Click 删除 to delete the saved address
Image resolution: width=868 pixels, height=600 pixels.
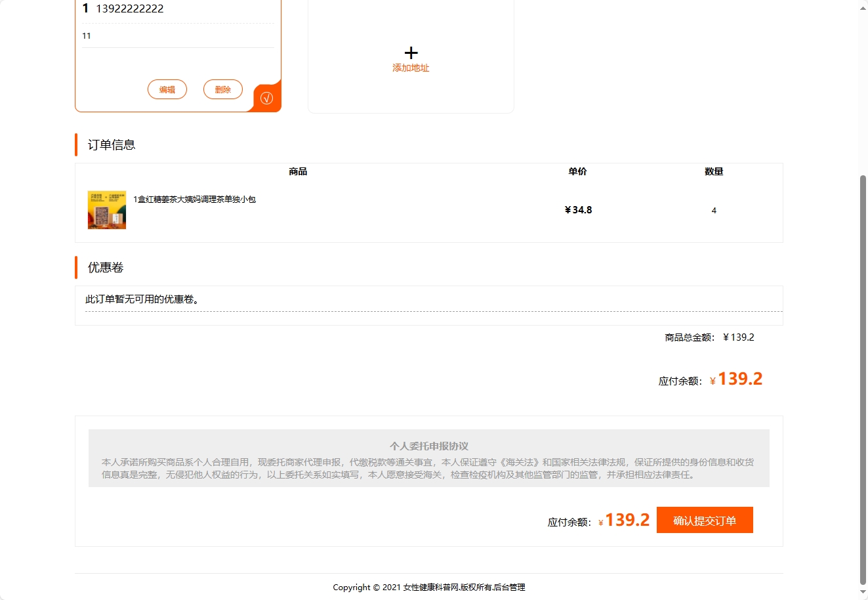[222, 89]
